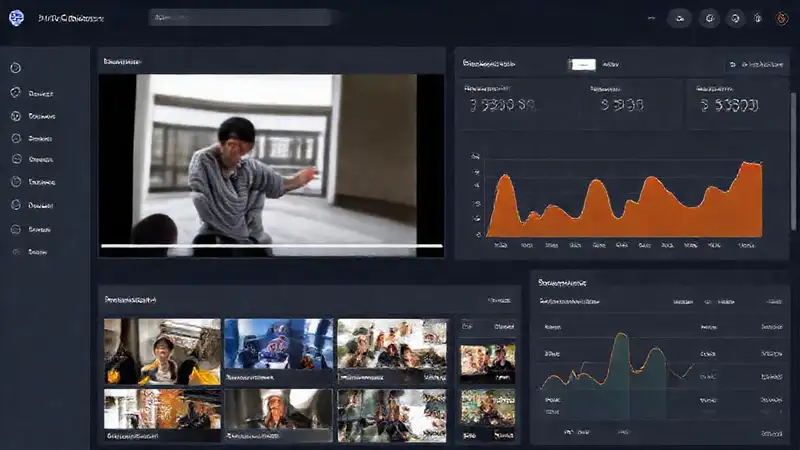This screenshot has width=800, height=450.
Task: Click the third round button in top-right toolbar
Action: click(735, 18)
